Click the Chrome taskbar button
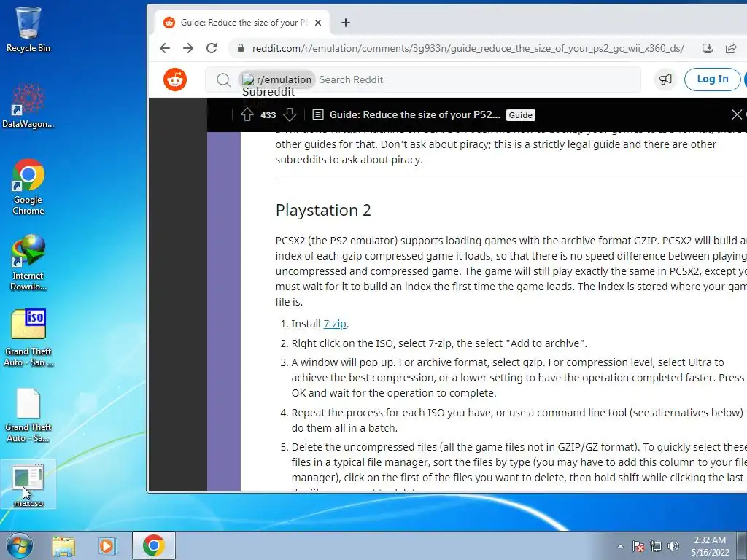This screenshot has width=747, height=560. [x=153, y=545]
